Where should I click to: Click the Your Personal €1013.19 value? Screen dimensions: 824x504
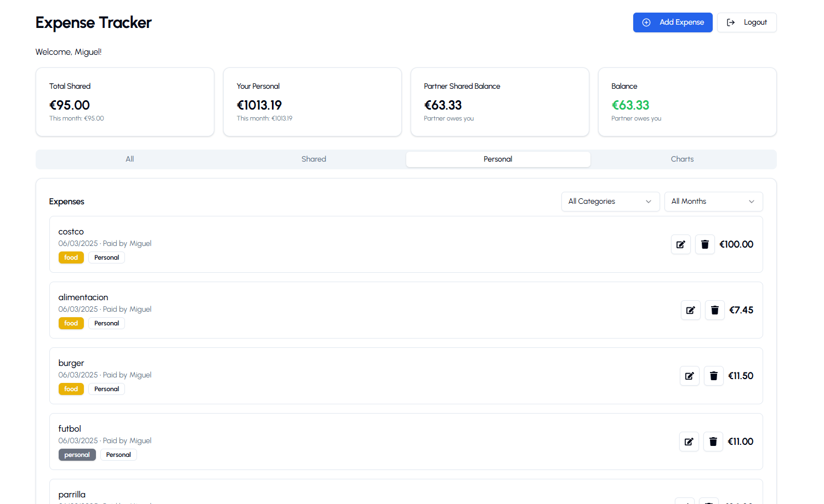pos(259,105)
